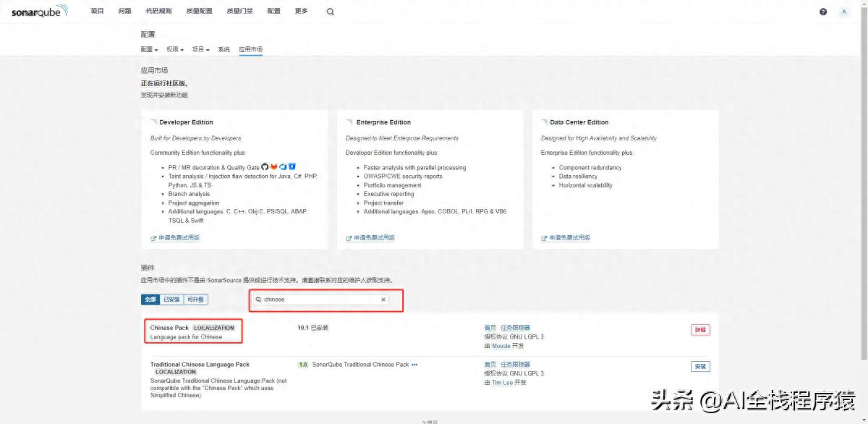Screen dimensions: 868x424
Task: Click the 'Branch analysis' list item
Action: click(189, 194)
